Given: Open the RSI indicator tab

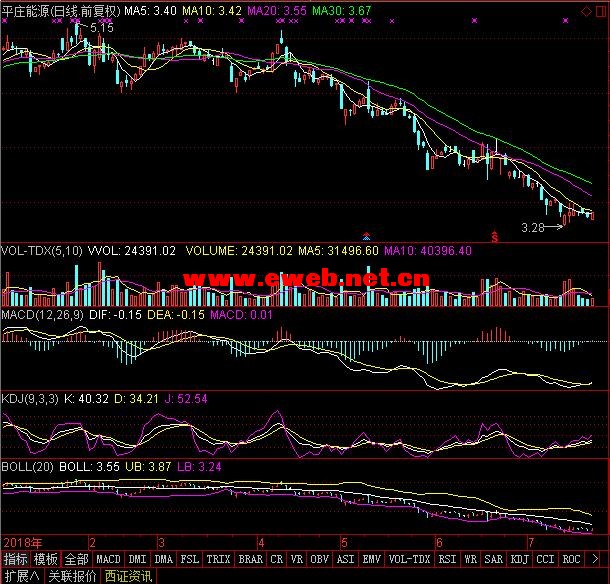Looking at the screenshot, I should click(447, 559).
